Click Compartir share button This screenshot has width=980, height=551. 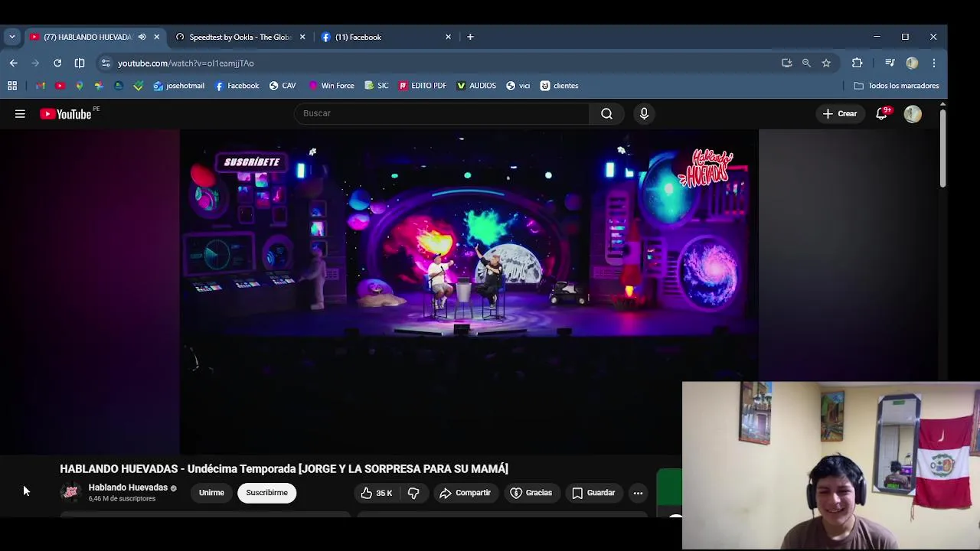pos(465,493)
